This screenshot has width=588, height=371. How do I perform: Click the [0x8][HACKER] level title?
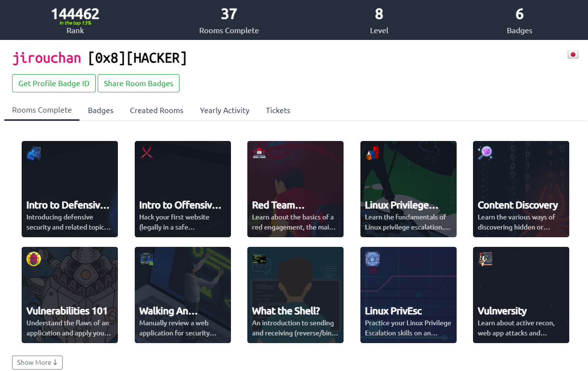[137, 58]
